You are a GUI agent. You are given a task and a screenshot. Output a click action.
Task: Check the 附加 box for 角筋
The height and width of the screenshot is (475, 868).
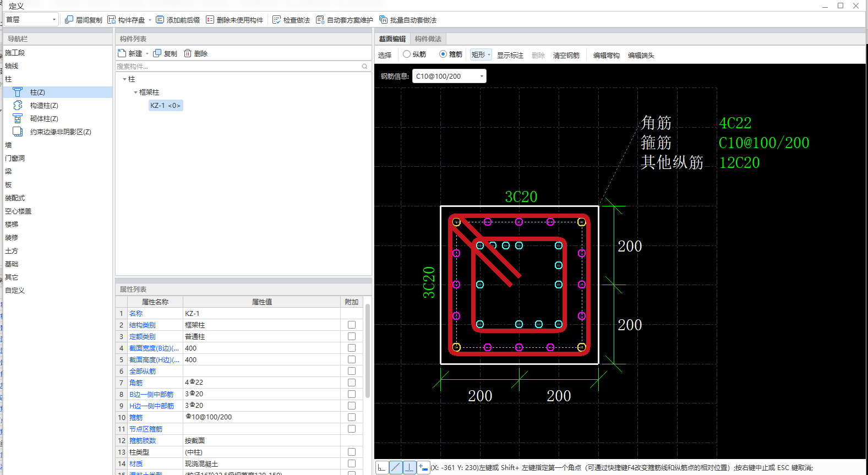click(x=352, y=383)
